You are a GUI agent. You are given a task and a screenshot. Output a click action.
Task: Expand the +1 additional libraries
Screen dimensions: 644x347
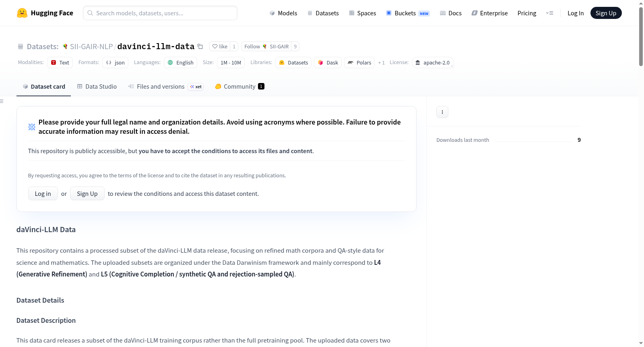coord(381,62)
